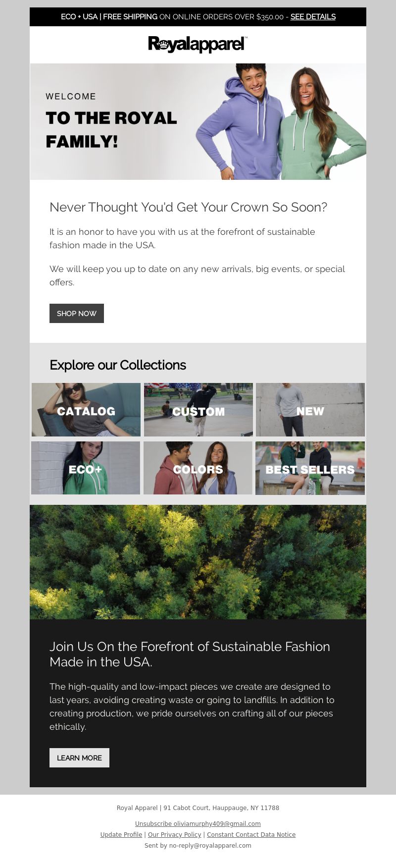Open the COLORS collection tile
This screenshot has width=396, height=868.
tap(198, 468)
